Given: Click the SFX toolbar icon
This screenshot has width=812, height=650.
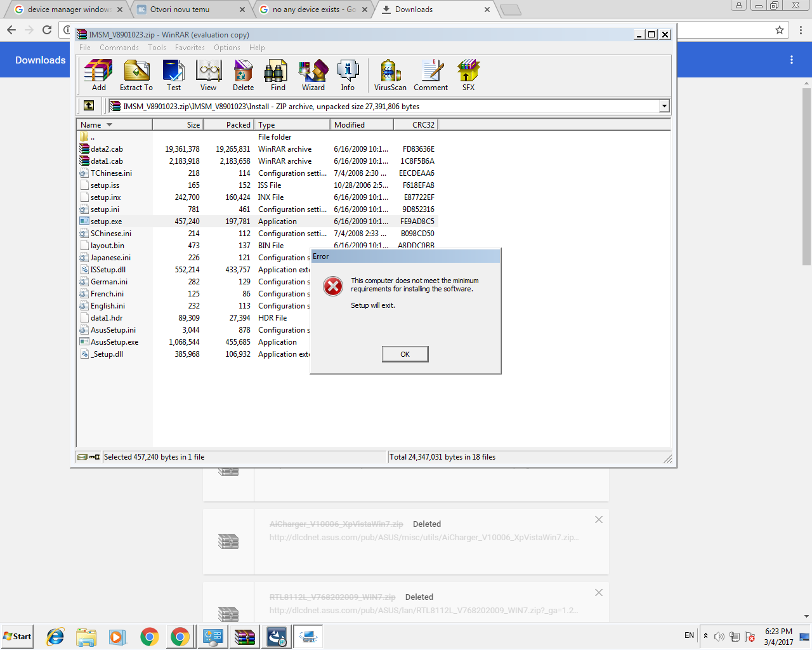Looking at the screenshot, I should tap(468, 76).
